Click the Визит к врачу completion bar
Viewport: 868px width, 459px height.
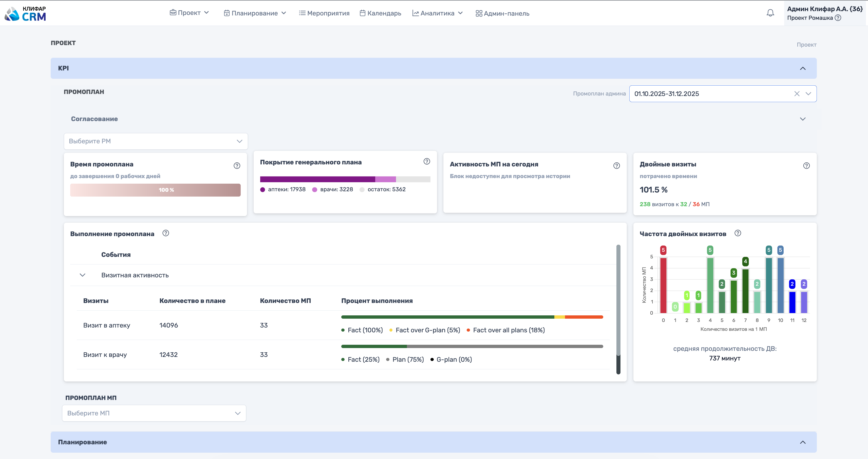[x=472, y=347]
